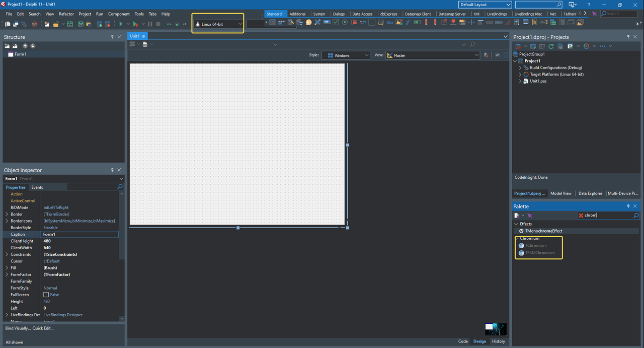Select the TFMXChromium component in Palette
Screen dimensions: 644x348
540,253
